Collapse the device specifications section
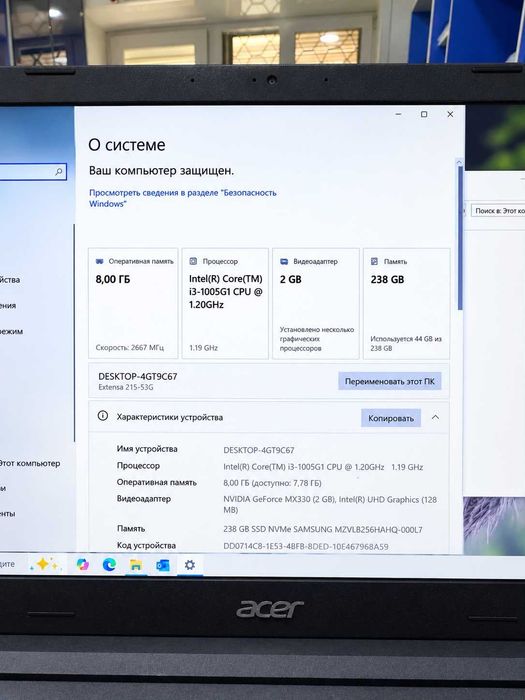Viewport: 525px width, 700px height. tap(435, 417)
